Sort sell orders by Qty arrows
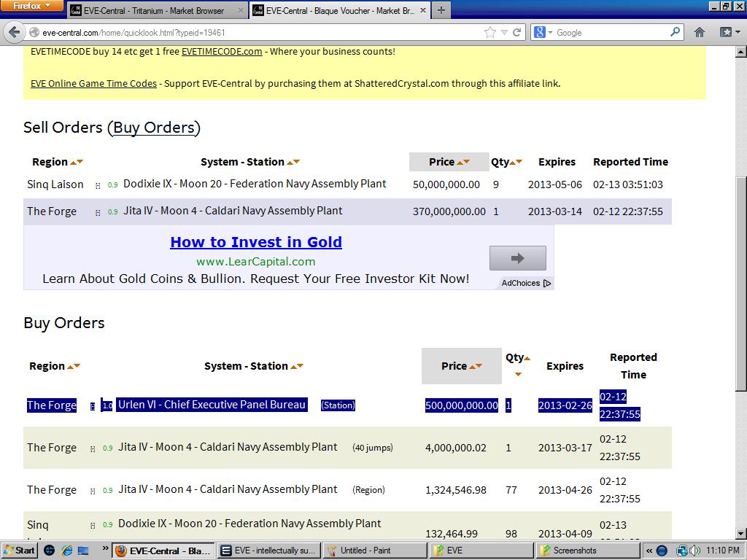The width and height of the screenshot is (747, 560). click(x=516, y=163)
